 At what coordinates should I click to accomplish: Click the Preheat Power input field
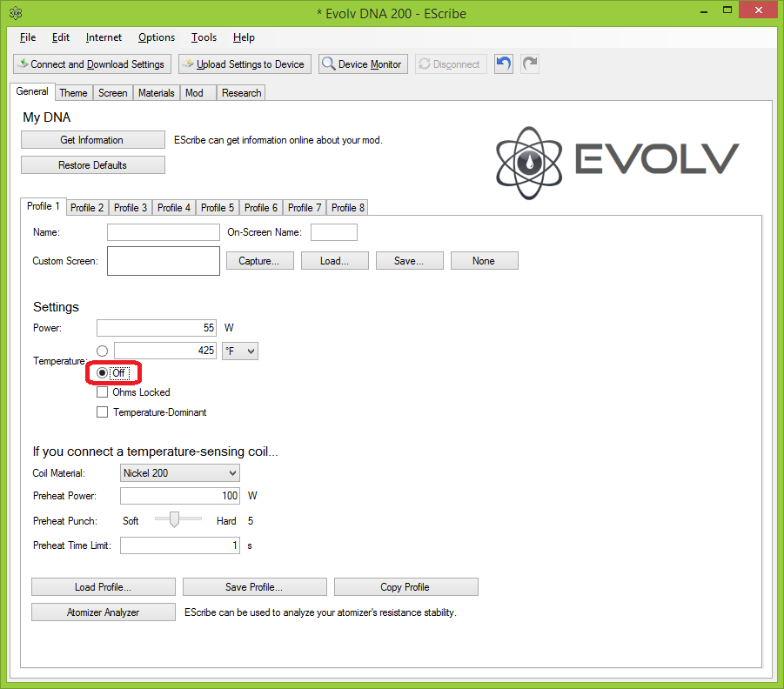(x=179, y=496)
